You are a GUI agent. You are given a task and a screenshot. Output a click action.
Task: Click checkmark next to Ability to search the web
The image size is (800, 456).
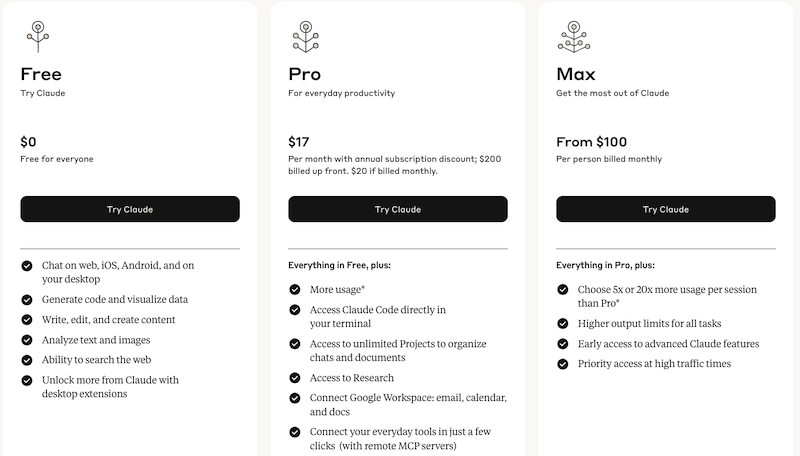pos(27,360)
